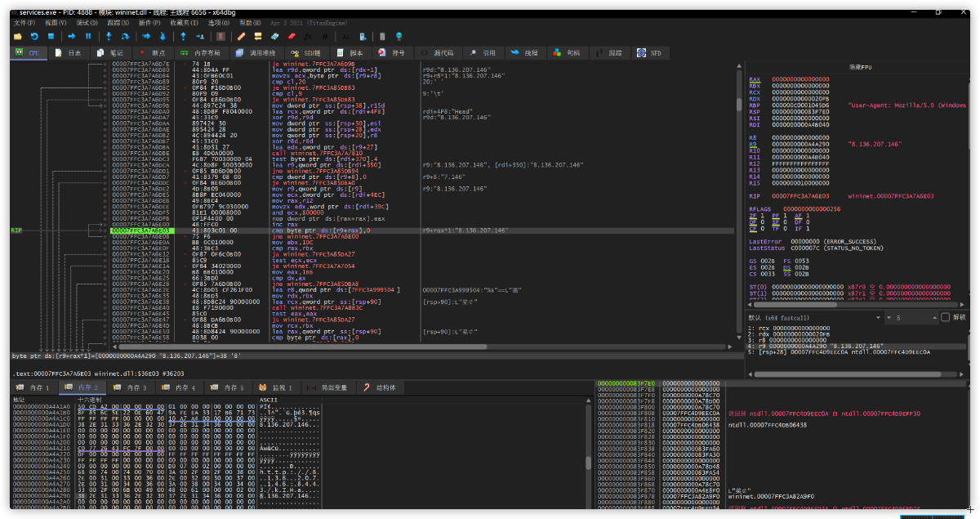Switch to the 断点 tab
Image resolution: width=980 pixels, height=519 pixels.
coord(154,52)
